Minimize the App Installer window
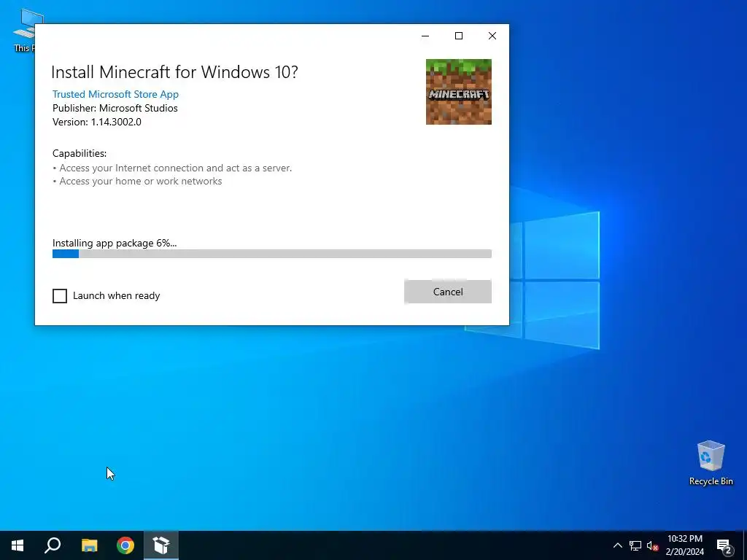 tap(425, 36)
